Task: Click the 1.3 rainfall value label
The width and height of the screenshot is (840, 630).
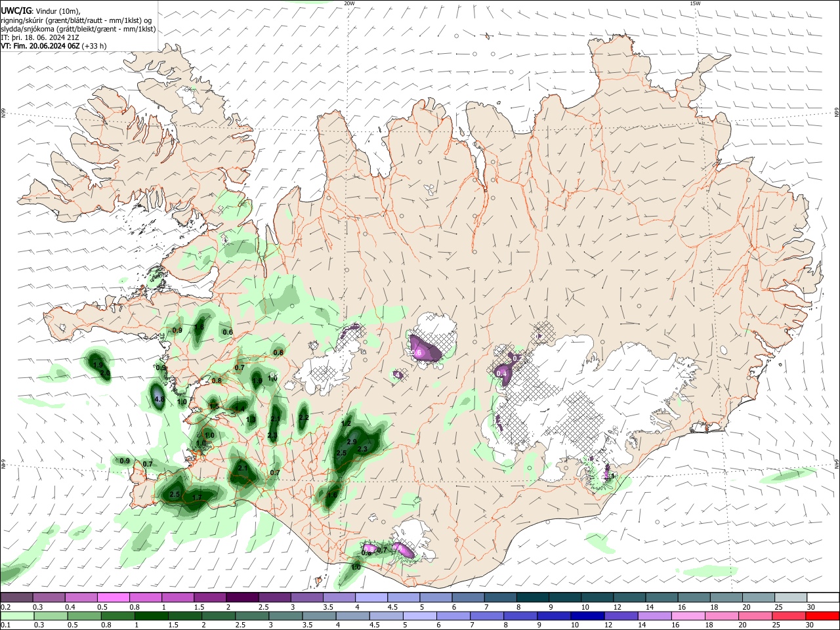Action: pyautogui.click(x=250, y=419)
